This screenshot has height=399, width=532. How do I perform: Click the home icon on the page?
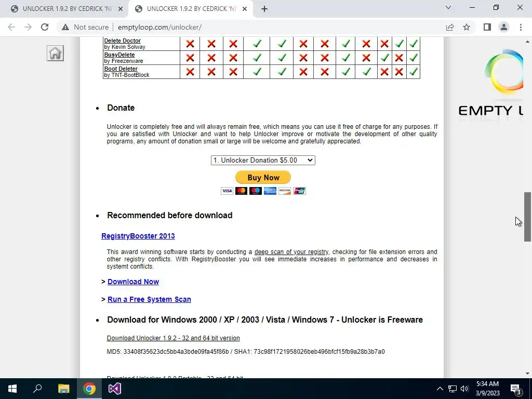[55, 54]
